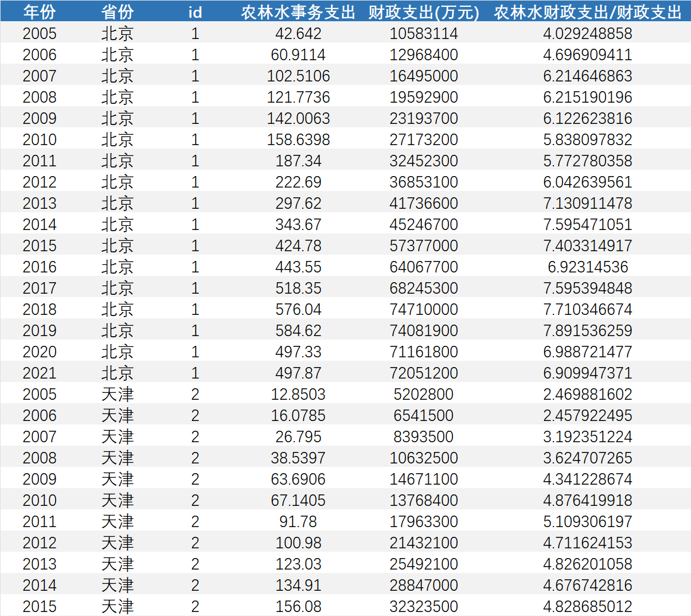This screenshot has height=616, width=691.
Task: Click the cell with value 72051200
Action: (x=424, y=373)
